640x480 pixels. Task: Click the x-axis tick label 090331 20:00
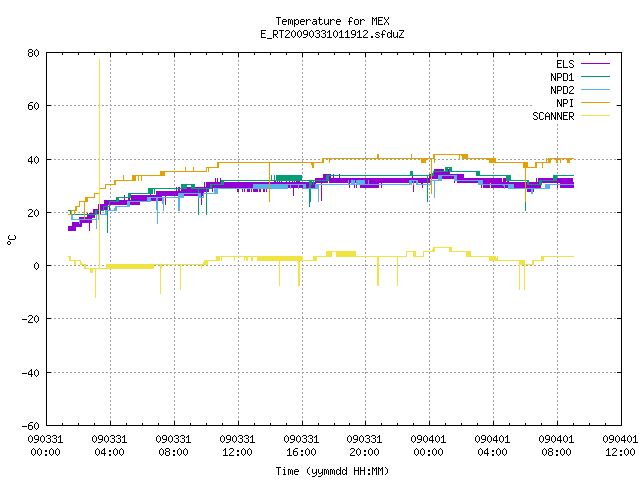(x=364, y=446)
